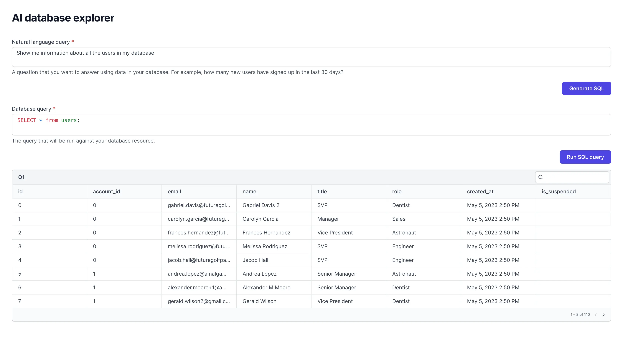The image size is (623, 364).
Task: Select the Melissa Rodriguez name cell
Action: pos(274,246)
